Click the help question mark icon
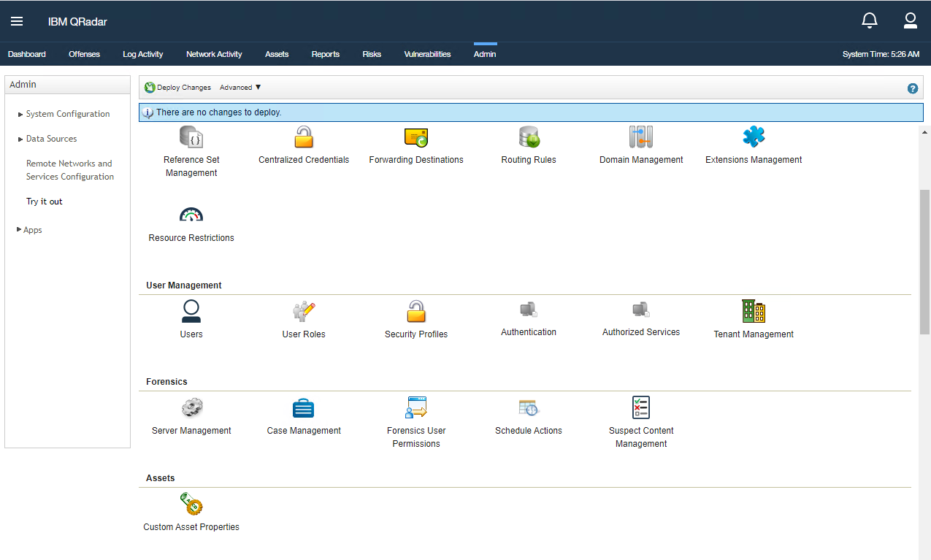Screen dimensions: 931x560 912,88
